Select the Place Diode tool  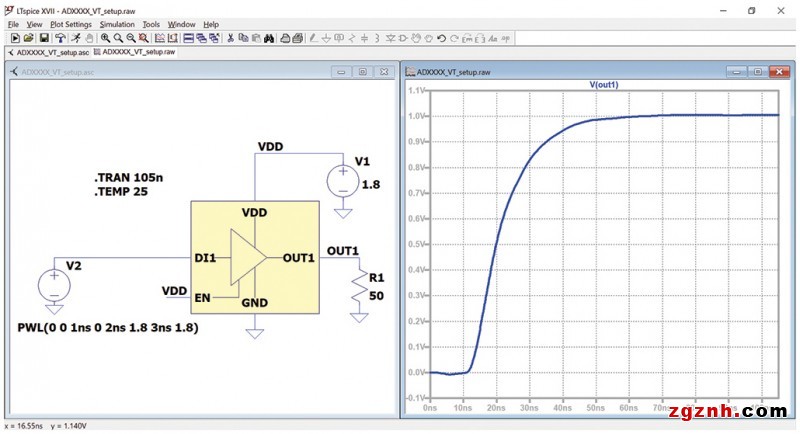[390, 38]
